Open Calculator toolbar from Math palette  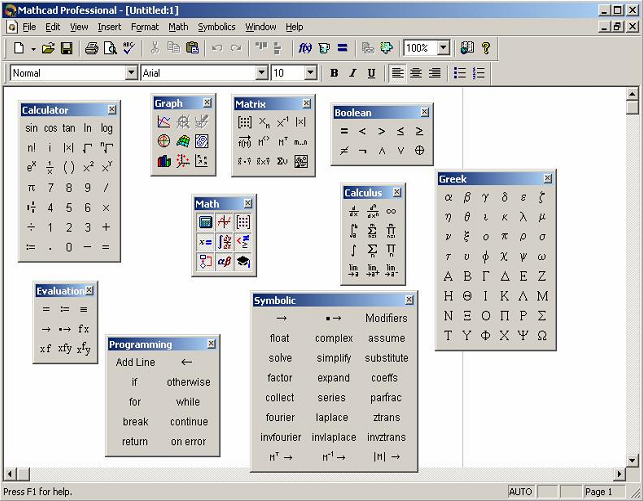[205, 222]
